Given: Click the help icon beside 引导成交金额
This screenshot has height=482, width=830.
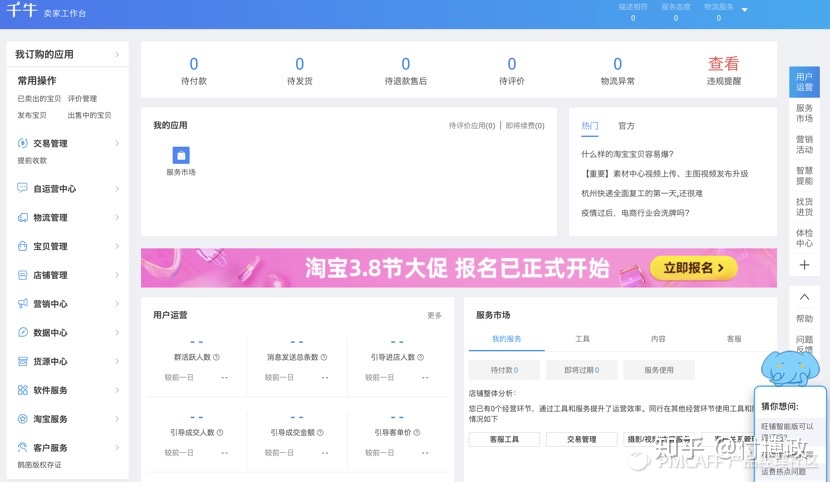Looking at the screenshot, I should click(320, 432).
